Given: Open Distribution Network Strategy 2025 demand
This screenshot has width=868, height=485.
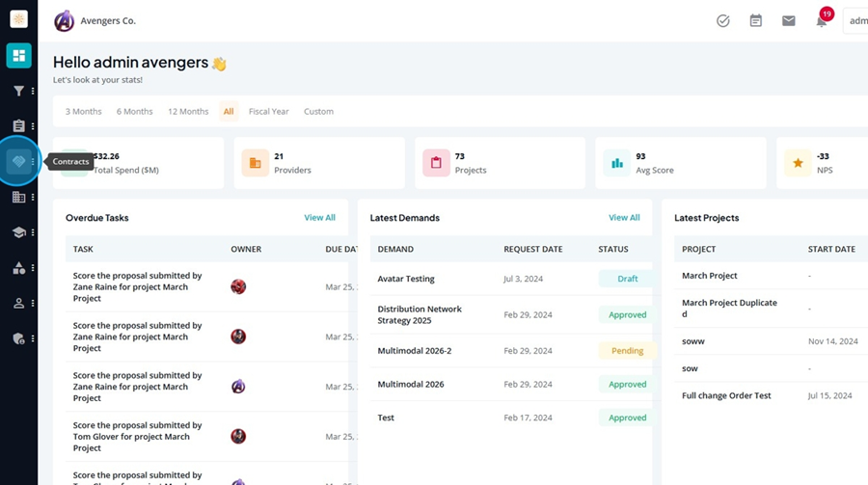Looking at the screenshot, I should pos(420,314).
